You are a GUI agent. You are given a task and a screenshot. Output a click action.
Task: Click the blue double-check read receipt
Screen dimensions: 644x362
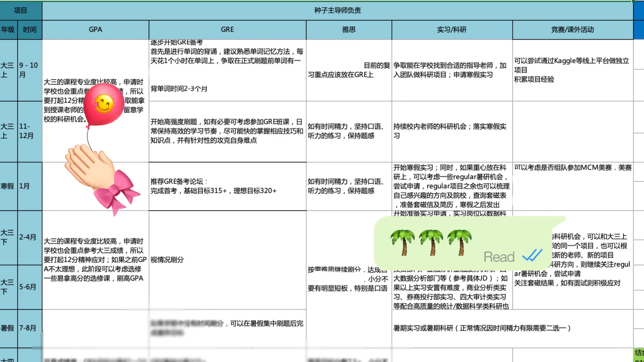click(532, 255)
